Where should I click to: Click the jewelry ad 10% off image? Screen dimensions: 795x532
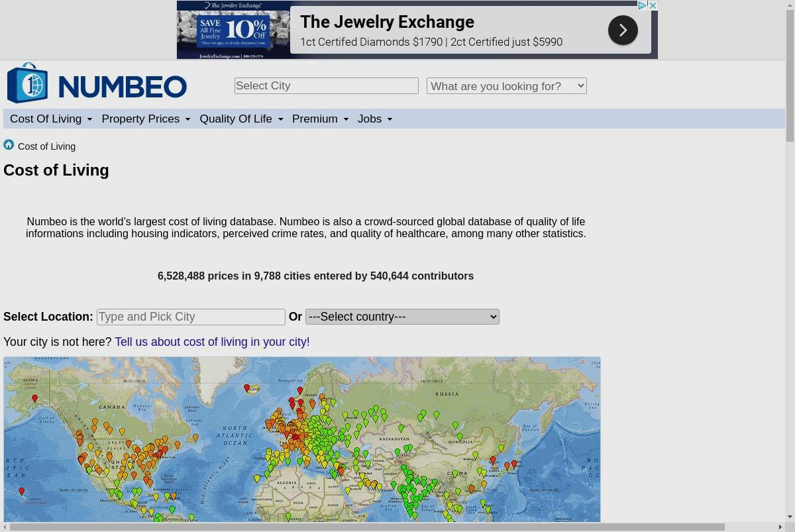(x=233, y=30)
